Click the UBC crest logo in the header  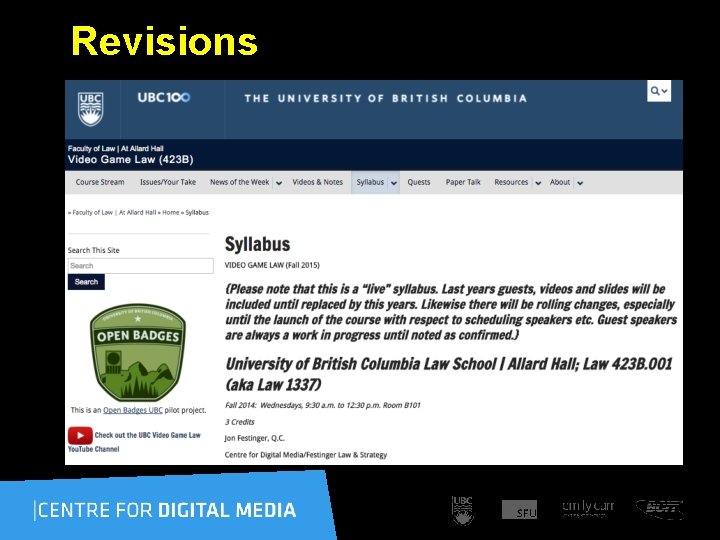(x=90, y=109)
